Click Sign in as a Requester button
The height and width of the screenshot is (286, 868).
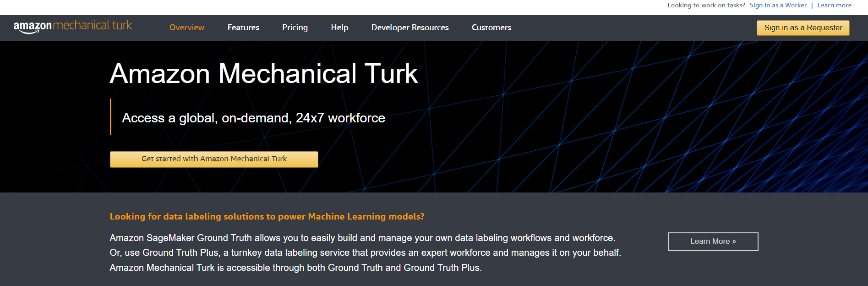tap(803, 27)
